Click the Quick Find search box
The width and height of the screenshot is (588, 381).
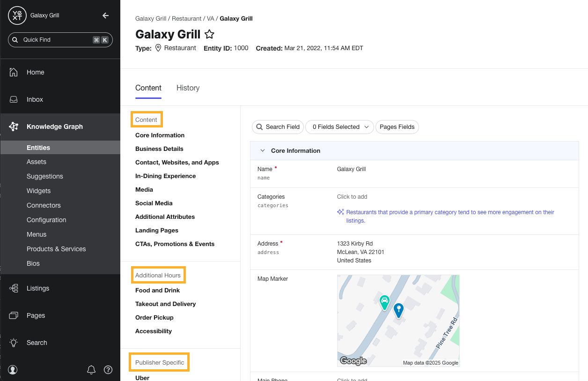pyautogui.click(x=60, y=40)
